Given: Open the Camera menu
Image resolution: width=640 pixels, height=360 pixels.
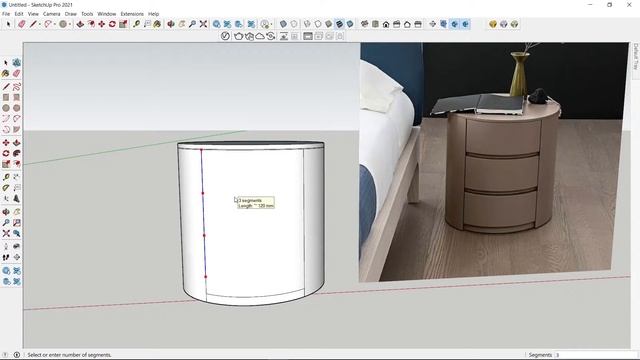Looking at the screenshot, I should coord(51,14).
